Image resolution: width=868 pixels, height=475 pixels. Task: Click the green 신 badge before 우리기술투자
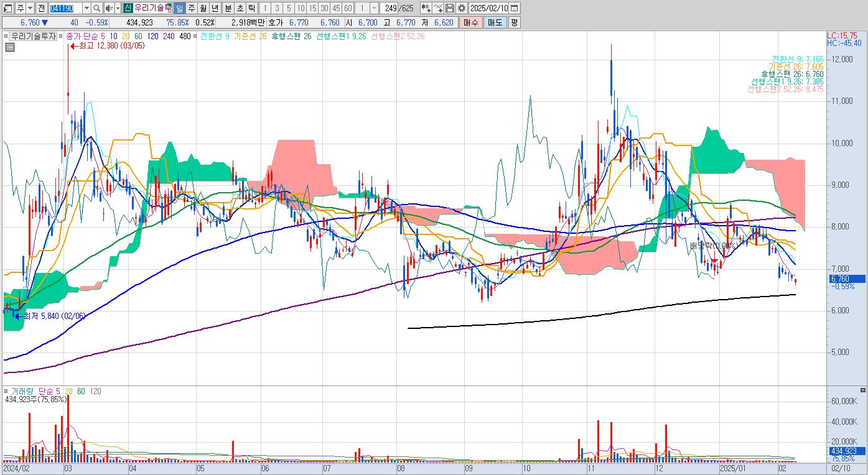click(128, 8)
